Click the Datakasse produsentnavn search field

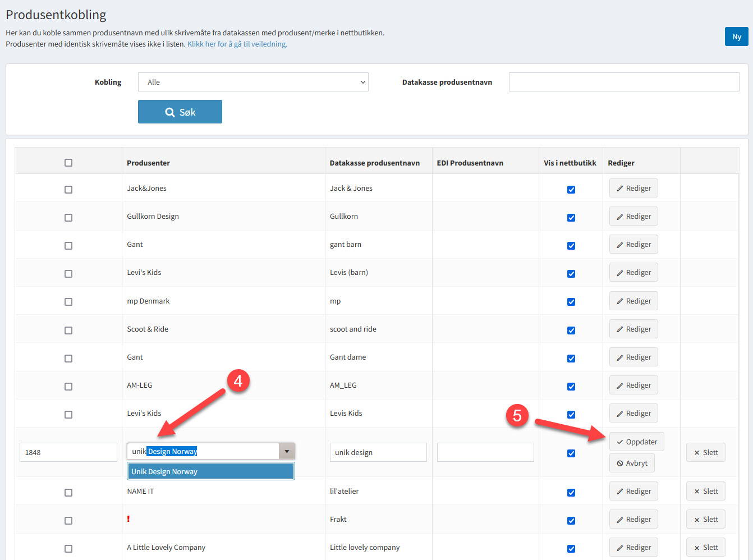coord(623,82)
